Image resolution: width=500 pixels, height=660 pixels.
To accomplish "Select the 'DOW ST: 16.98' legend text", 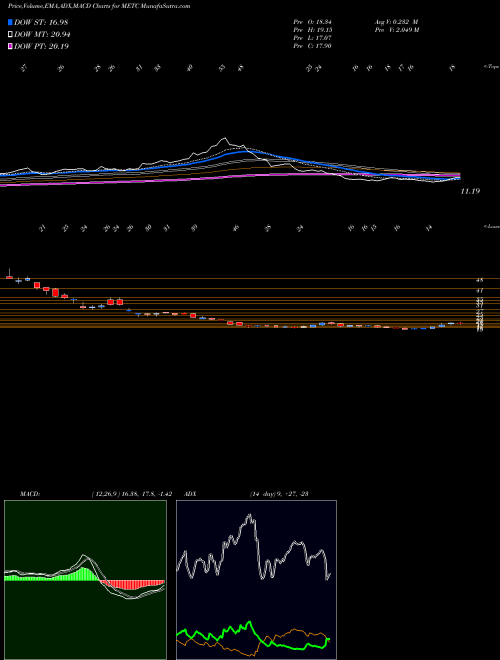I will point(41,22).
